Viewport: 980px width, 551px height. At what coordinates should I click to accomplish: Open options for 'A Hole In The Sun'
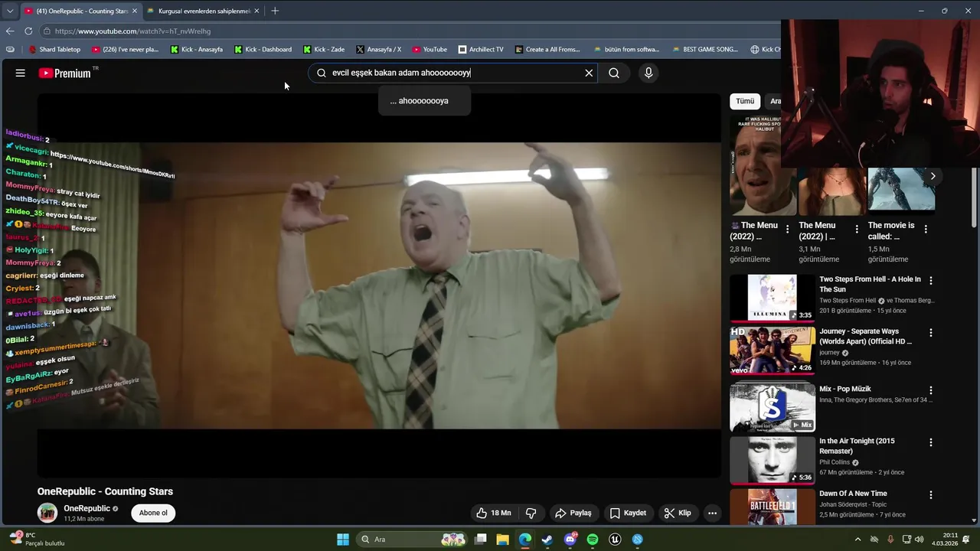coord(931,281)
